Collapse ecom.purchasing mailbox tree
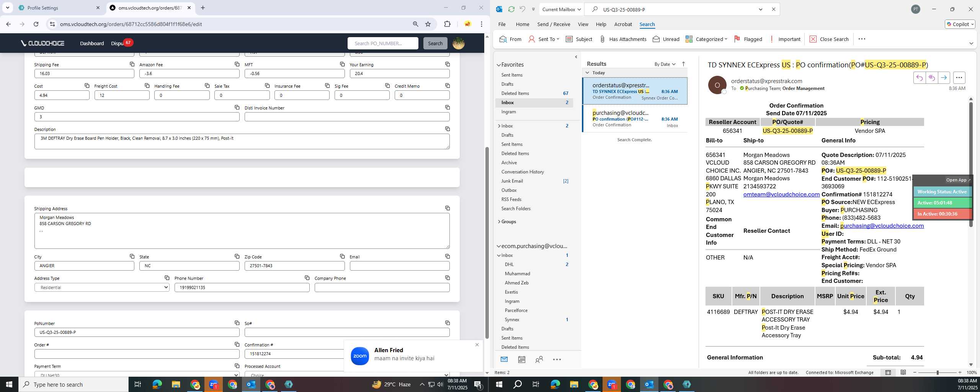The height and width of the screenshot is (392, 980). [x=499, y=246]
